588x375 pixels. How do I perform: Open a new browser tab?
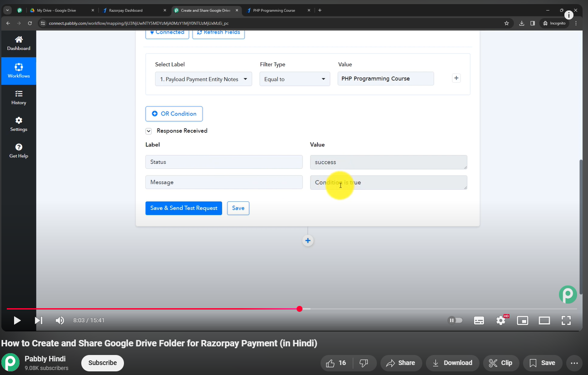point(320,10)
